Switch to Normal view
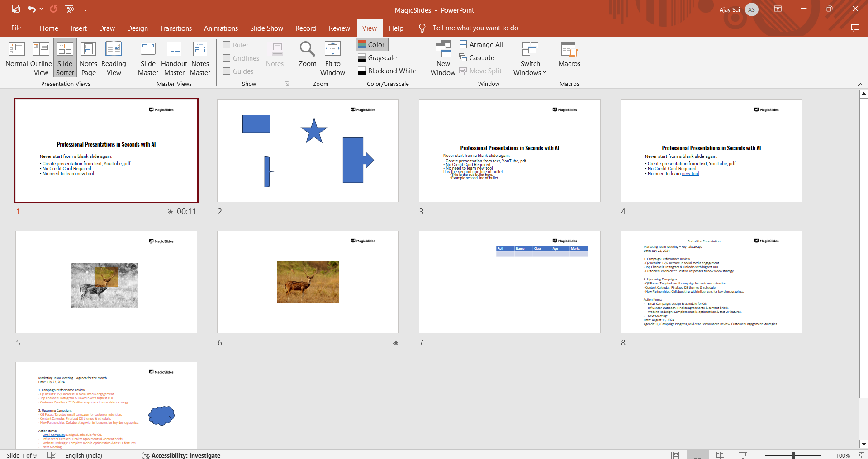 point(17,58)
